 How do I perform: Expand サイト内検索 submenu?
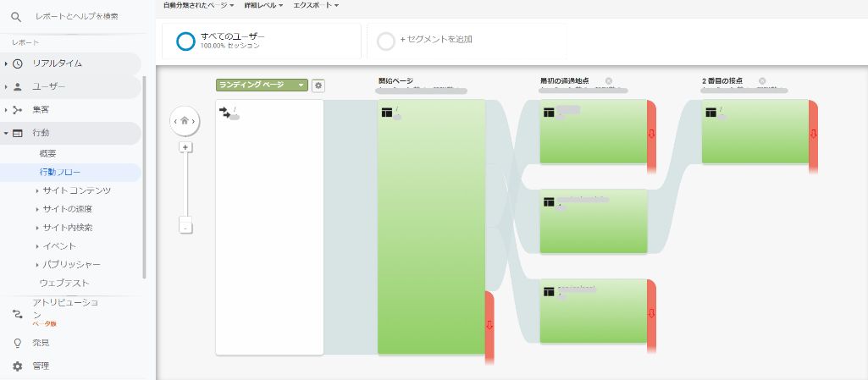pos(37,228)
